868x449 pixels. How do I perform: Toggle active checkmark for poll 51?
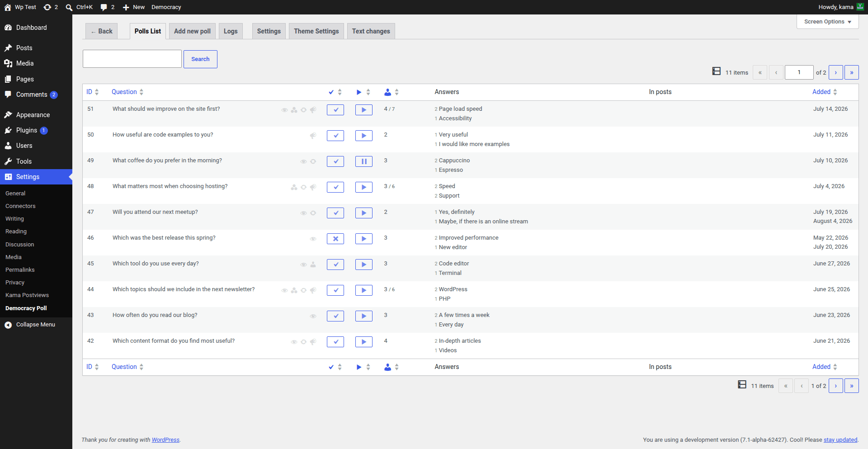(335, 110)
